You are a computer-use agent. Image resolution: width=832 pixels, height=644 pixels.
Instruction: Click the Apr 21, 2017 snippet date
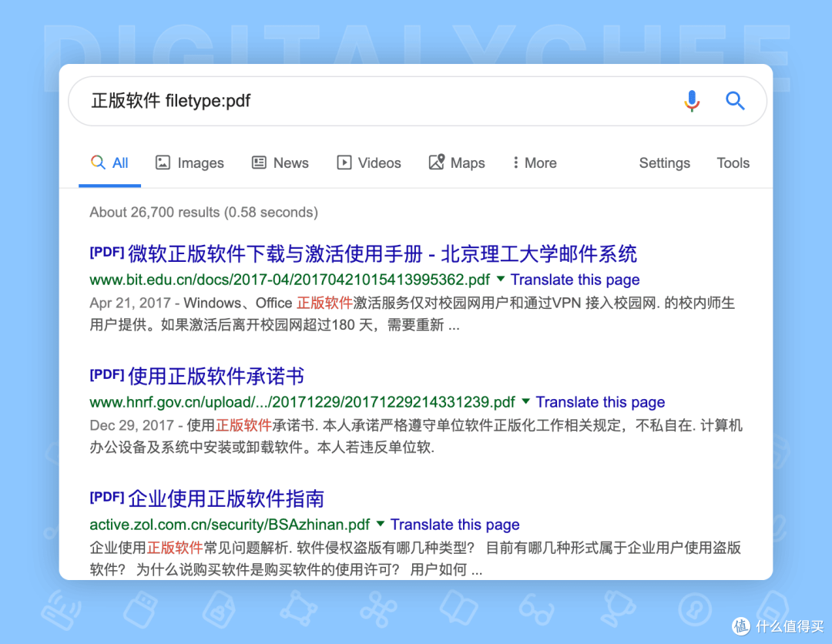[x=130, y=303]
